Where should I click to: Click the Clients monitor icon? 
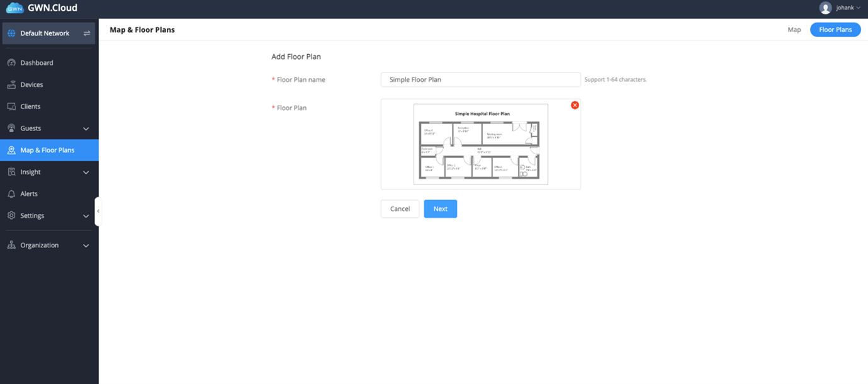pos(11,106)
